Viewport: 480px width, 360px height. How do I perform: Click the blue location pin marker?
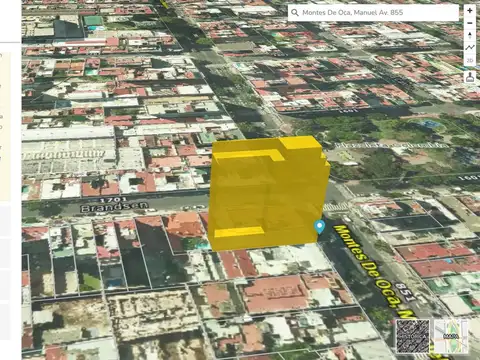tap(320, 227)
